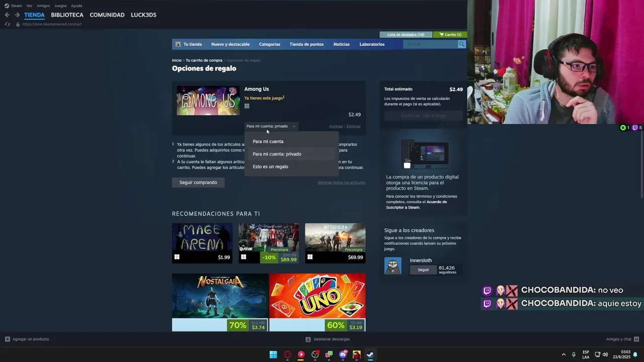This screenshot has height=362, width=644.
Task: Click the Steam logo in menu bar
Action: (7, 6)
